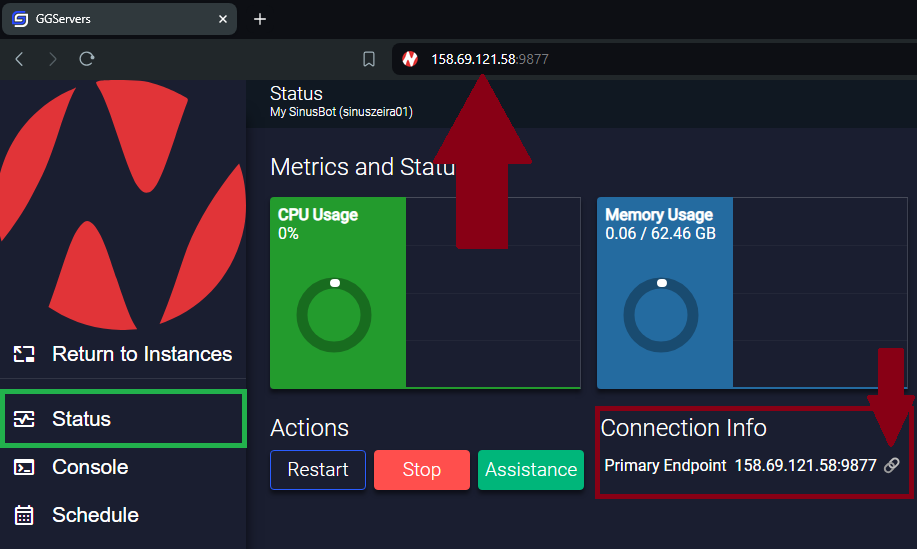The width and height of the screenshot is (917, 549).
Task: Click the browser forward arrow
Action: pos(53,60)
